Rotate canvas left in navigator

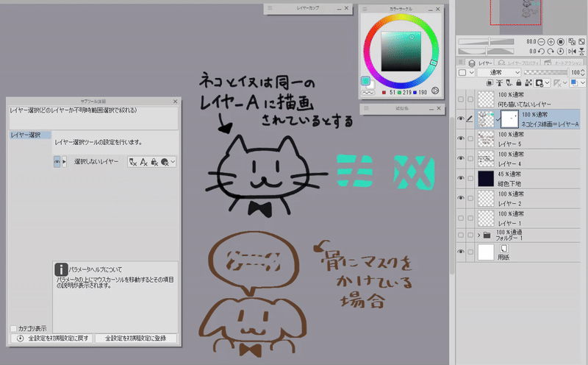click(541, 51)
